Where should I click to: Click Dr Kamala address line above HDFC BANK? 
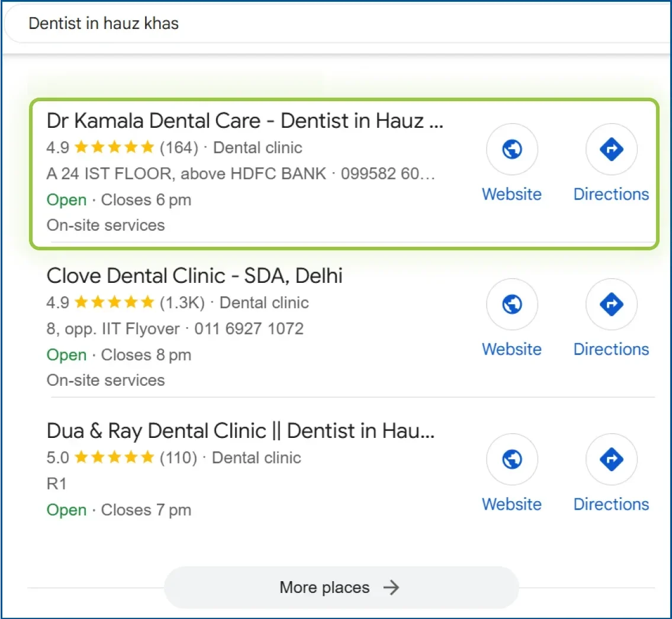pyautogui.click(x=186, y=174)
